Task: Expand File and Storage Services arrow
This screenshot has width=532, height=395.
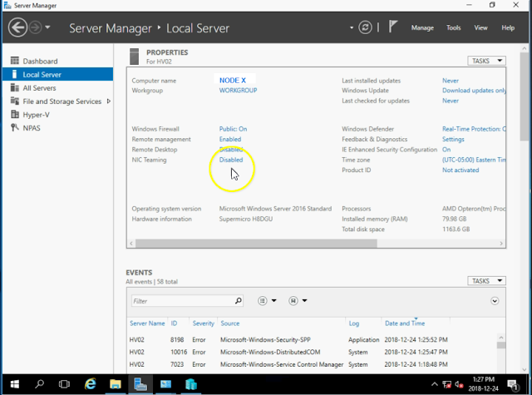Action: click(109, 101)
